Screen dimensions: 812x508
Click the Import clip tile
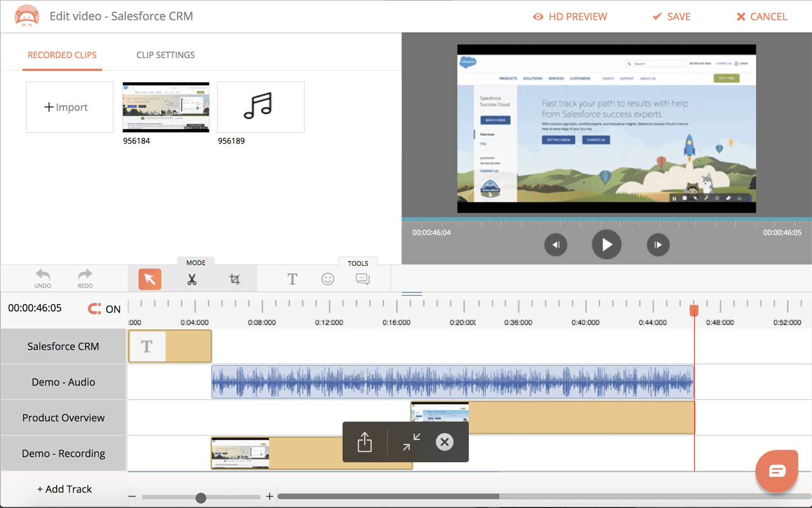(70, 107)
